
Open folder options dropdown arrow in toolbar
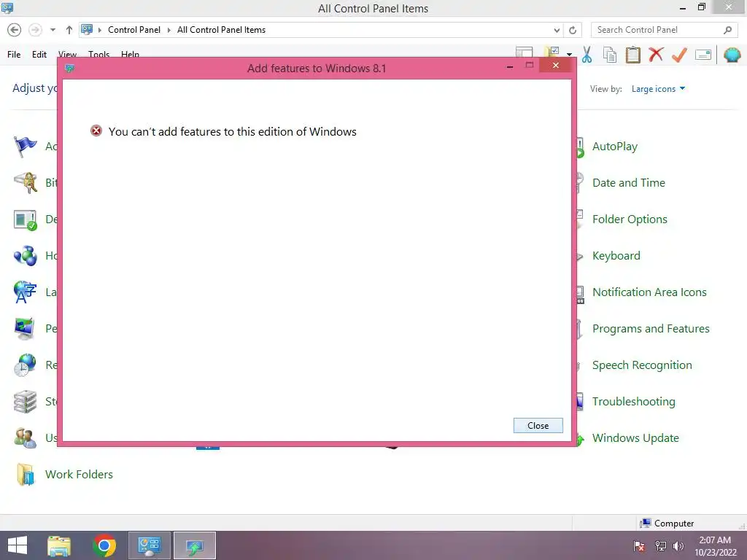[569, 54]
